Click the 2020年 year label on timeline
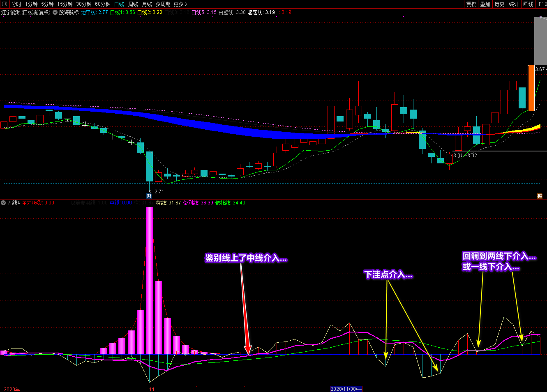 click(12, 389)
